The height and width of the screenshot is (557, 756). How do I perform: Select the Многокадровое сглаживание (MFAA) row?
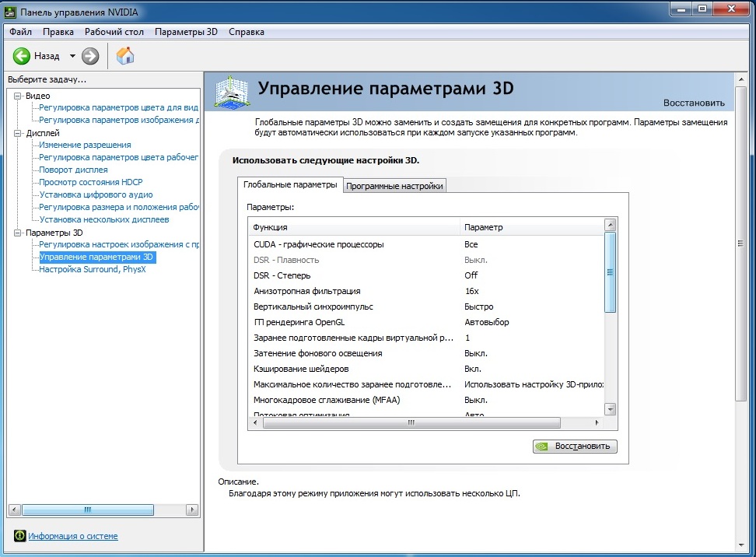click(426, 400)
